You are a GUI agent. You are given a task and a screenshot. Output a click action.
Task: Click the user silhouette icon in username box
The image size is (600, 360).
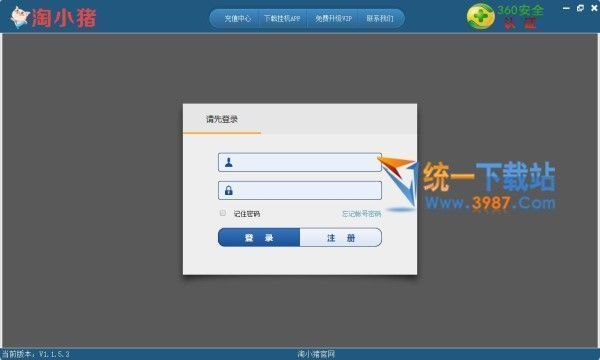(x=229, y=162)
